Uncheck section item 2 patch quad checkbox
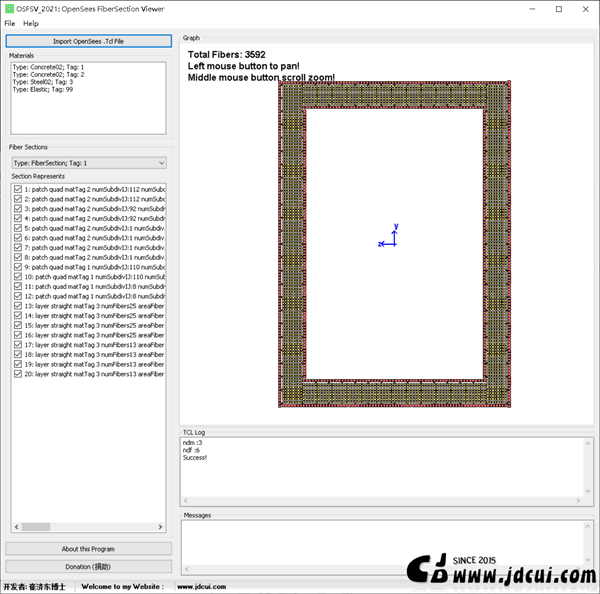 click(18, 199)
